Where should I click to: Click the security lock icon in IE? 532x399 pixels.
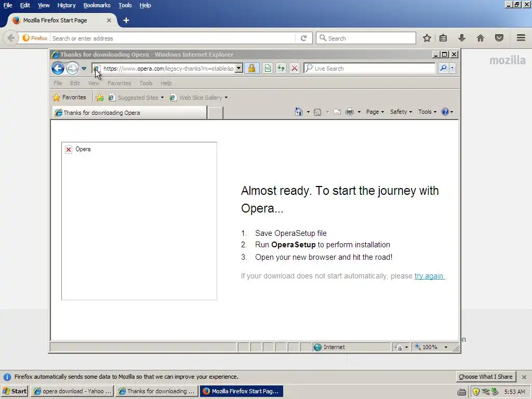tap(252, 68)
